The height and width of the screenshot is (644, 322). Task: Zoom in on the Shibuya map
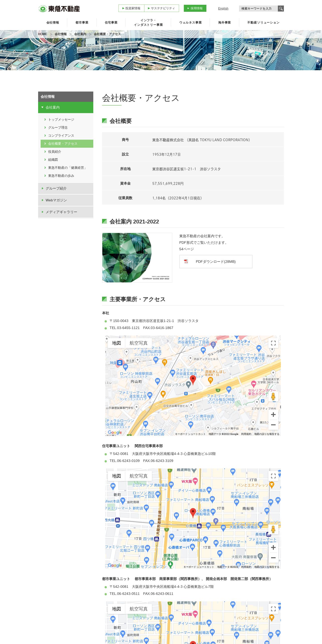tap(273, 415)
